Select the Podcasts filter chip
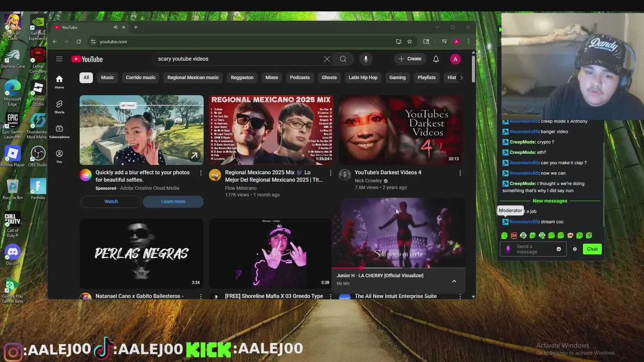The width and height of the screenshot is (644, 362). coord(299,77)
